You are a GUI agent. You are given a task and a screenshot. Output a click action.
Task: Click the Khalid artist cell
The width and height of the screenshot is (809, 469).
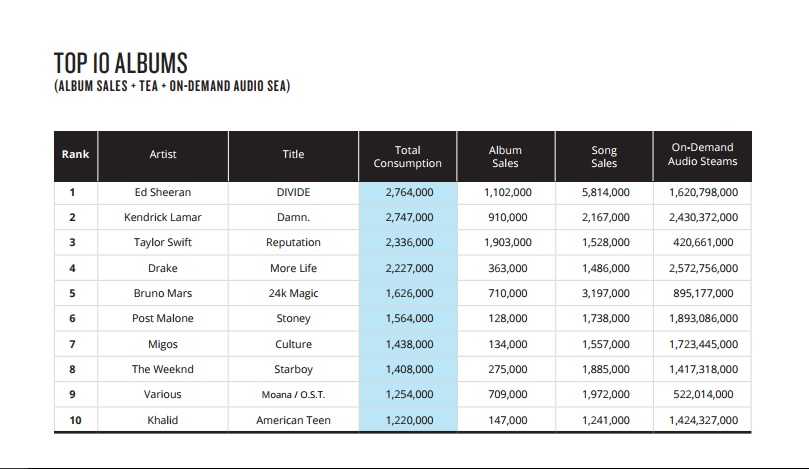coord(163,420)
